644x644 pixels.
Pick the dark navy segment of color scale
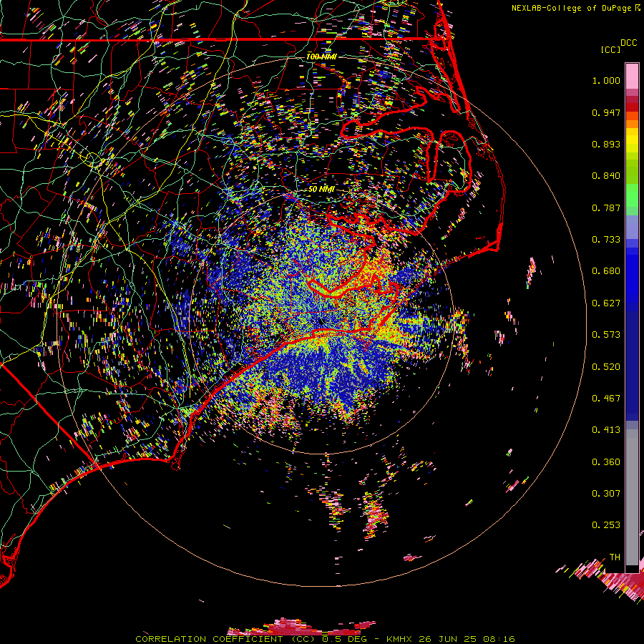click(632, 361)
